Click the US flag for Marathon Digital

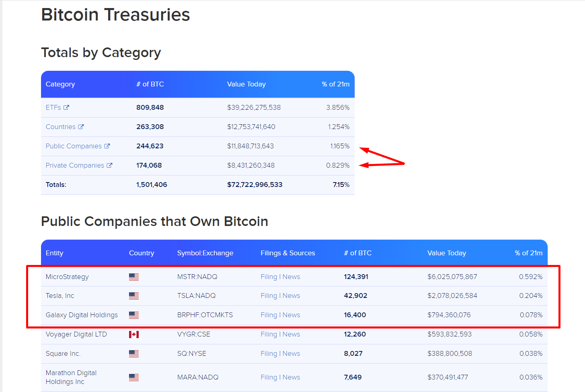134,377
